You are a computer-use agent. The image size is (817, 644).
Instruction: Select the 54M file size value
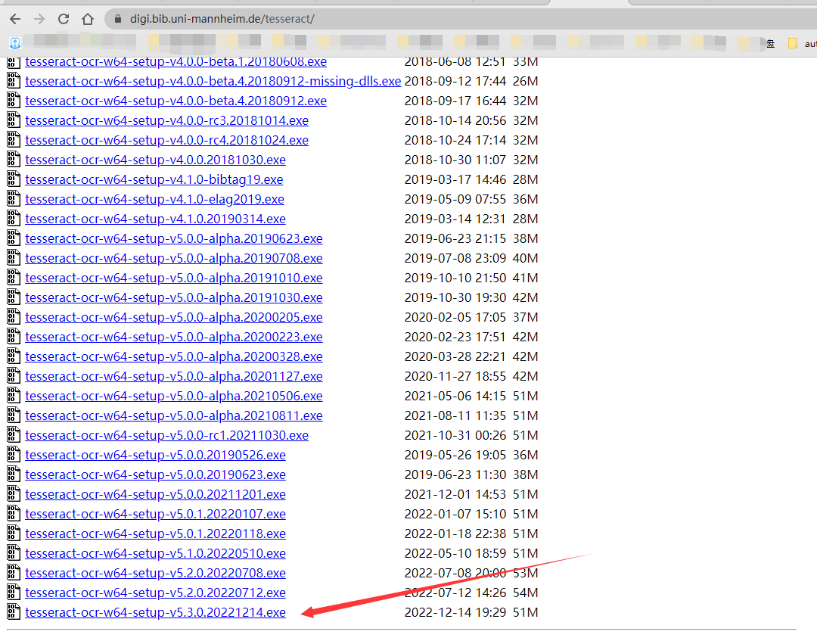525,593
